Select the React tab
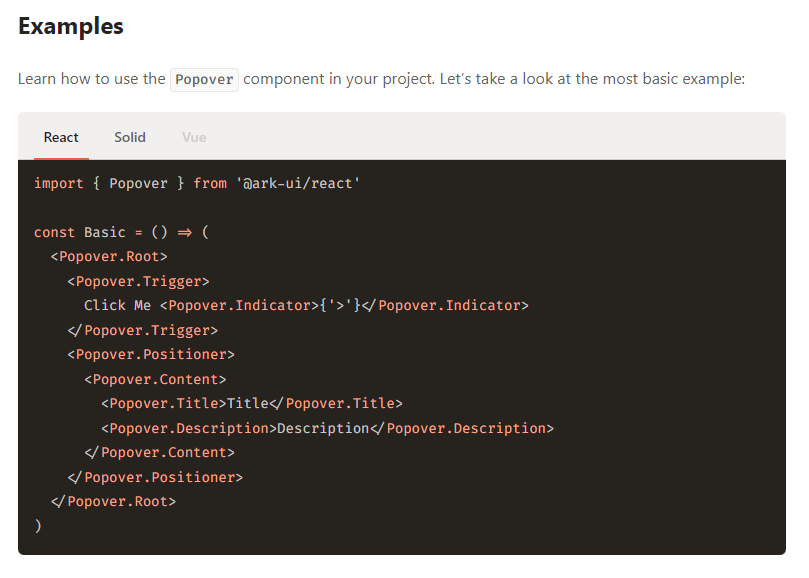Image resolution: width=809 pixels, height=578 pixels. point(61,137)
